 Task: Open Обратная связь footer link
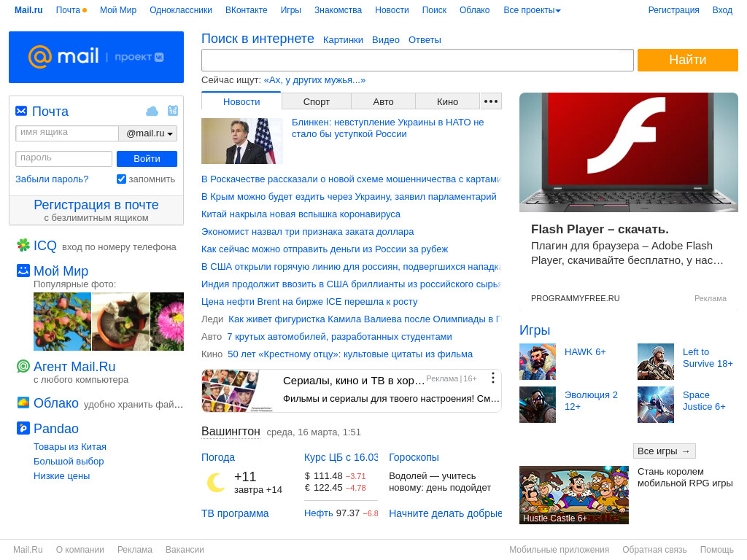click(x=654, y=550)
